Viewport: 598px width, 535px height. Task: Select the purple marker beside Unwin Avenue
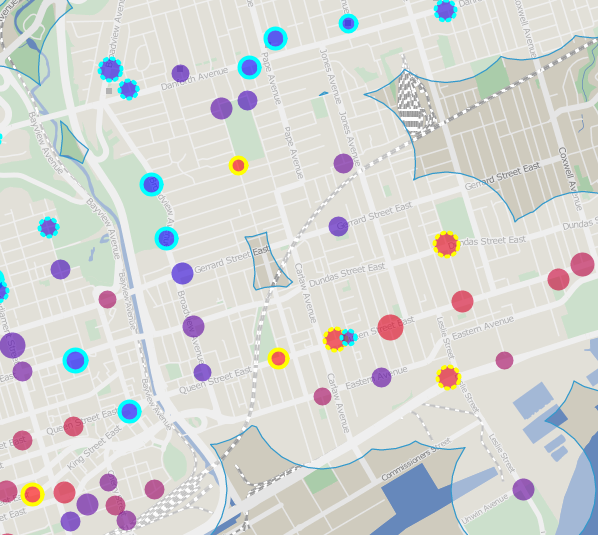523,489
